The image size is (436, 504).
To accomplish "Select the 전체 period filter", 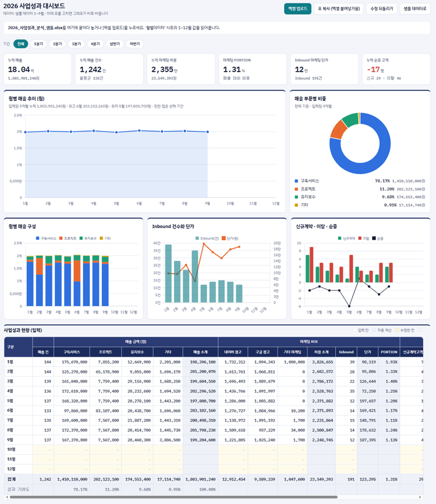I will (x=21, y=44).
